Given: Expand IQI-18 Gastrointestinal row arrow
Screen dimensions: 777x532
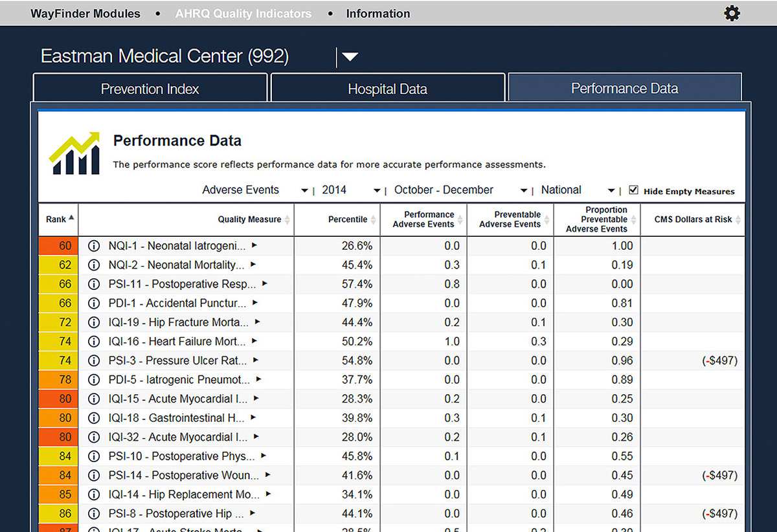Looking at the screenshot, I should [253, 417].
